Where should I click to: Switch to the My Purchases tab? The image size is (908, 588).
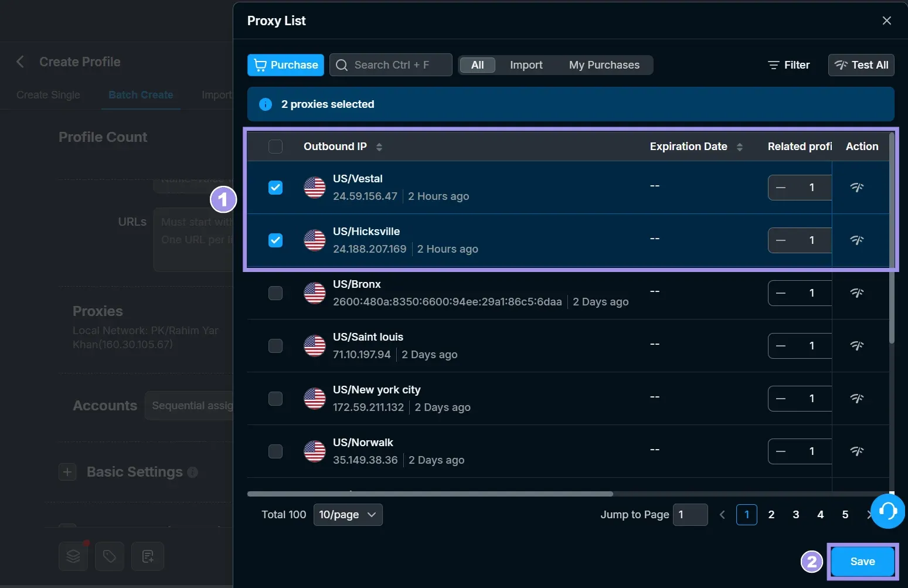604,65
